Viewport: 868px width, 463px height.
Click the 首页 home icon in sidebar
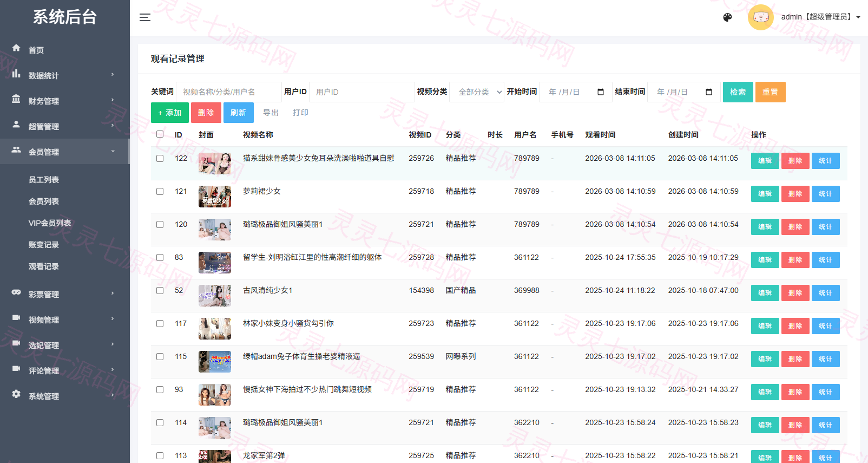(x=16, y=48)
